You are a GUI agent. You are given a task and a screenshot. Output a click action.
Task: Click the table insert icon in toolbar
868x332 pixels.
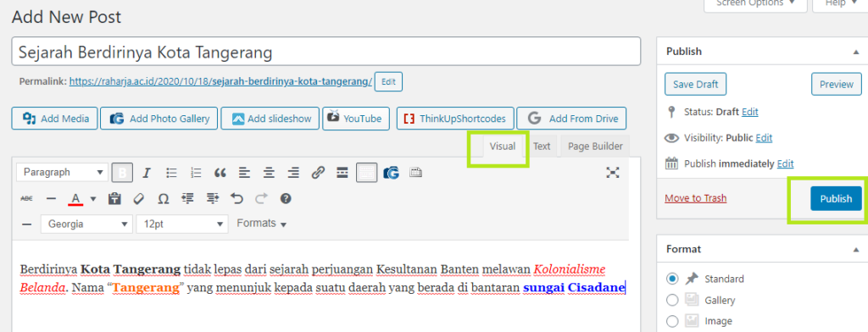pos(415,173)
